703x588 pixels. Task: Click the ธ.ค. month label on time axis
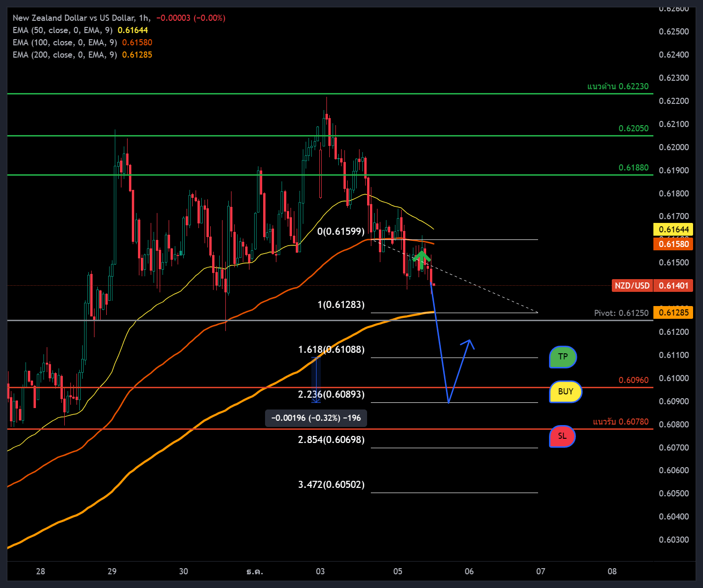pos(256,571)
